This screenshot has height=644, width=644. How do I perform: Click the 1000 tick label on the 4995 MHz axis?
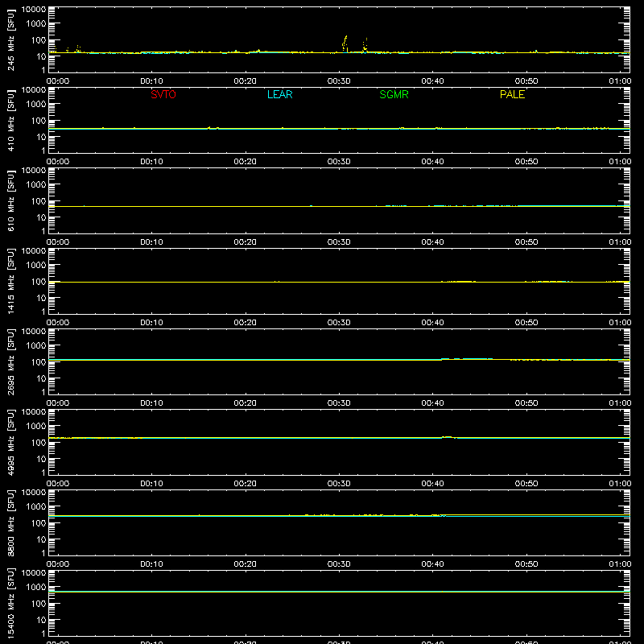click(x=36, y=427)
